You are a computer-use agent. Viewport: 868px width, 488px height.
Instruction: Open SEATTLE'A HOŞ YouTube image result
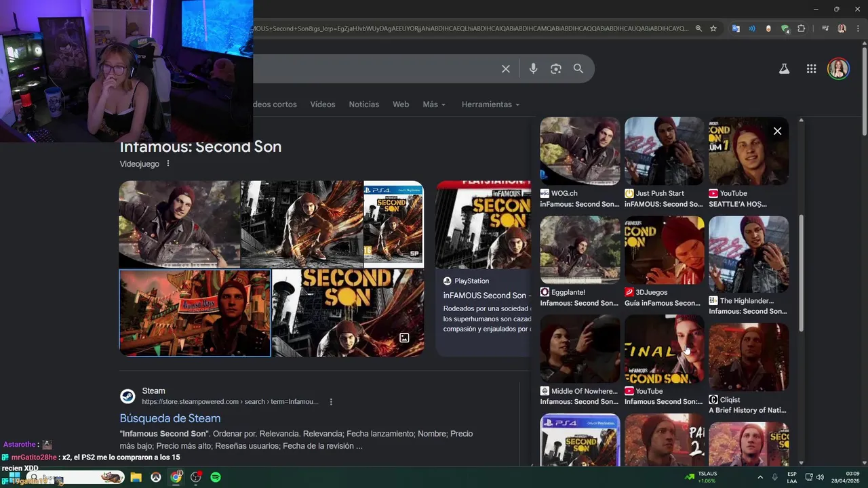pyautogui.click(x=749, y=163)
